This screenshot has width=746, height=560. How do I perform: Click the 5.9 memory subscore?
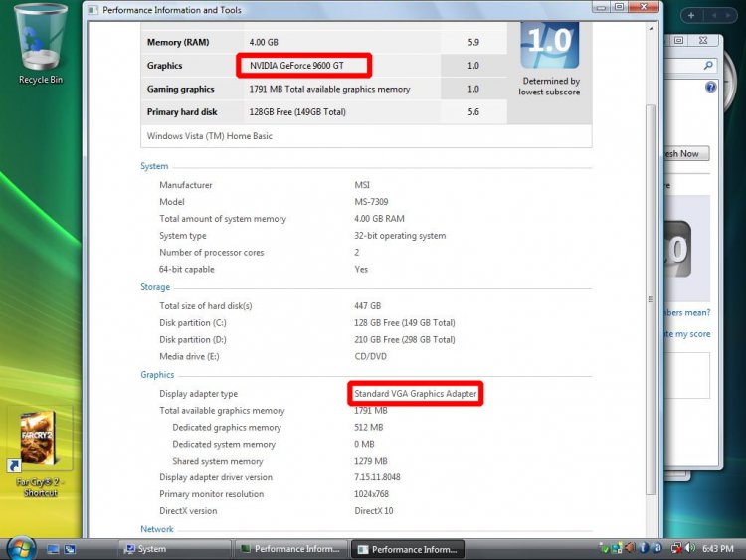473,42
